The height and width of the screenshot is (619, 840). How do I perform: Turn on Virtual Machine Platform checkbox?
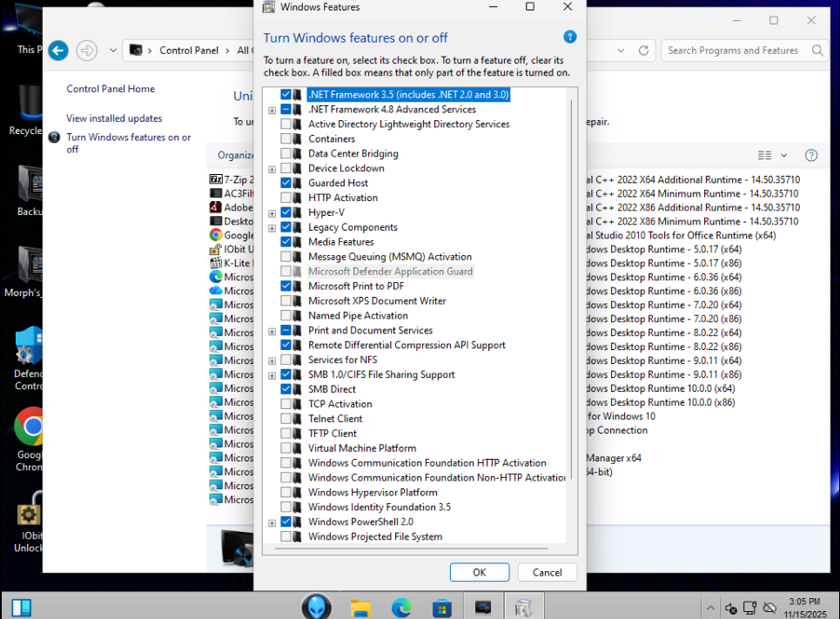tap(286, 448)
